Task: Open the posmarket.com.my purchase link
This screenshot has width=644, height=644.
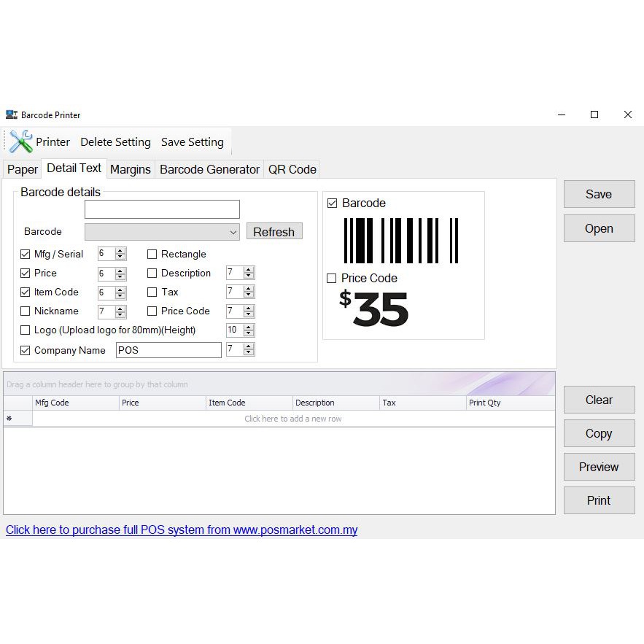Action: [182, 530]
